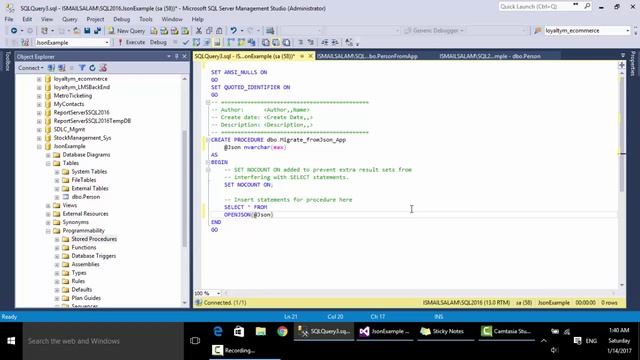Open the Toolbox side tab
The image size is (640, 360).
click(7, 62)
